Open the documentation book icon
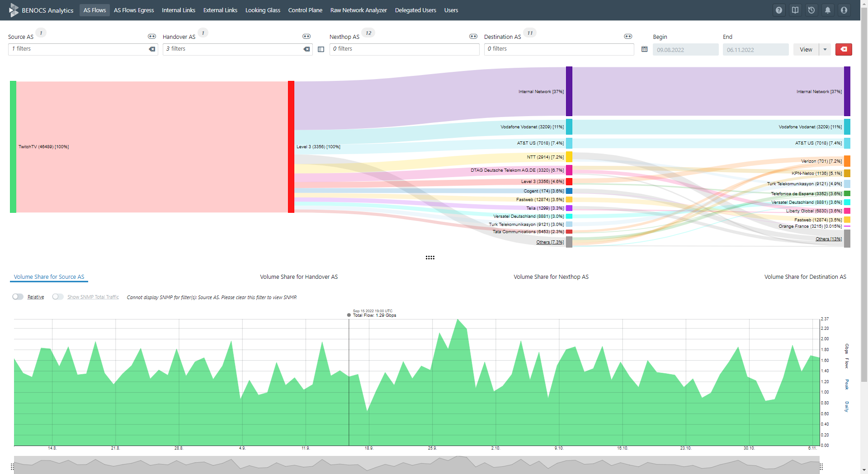Image resolution: width=868 pixels, height=474 pixels. pos(795,10)
